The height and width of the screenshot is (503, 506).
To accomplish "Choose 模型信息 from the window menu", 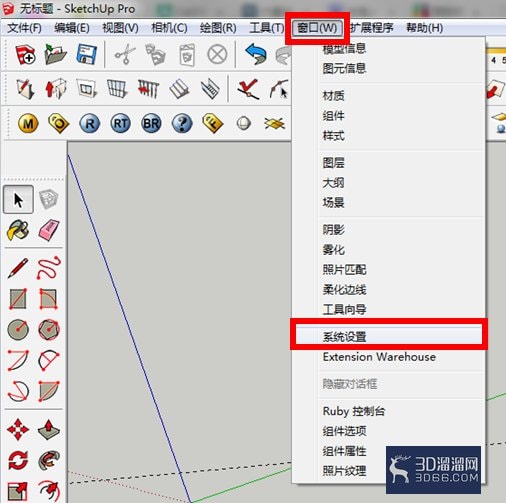I will [x=344, y=49].
